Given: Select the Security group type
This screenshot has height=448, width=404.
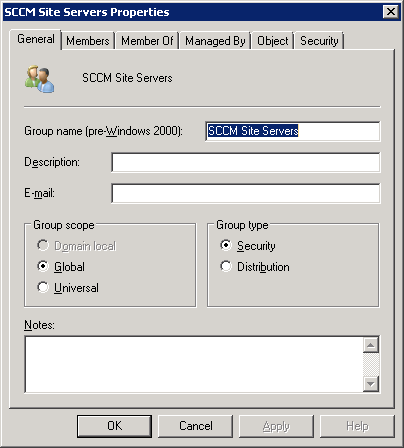Looking at the screenshot, I should tap(248, 246).
